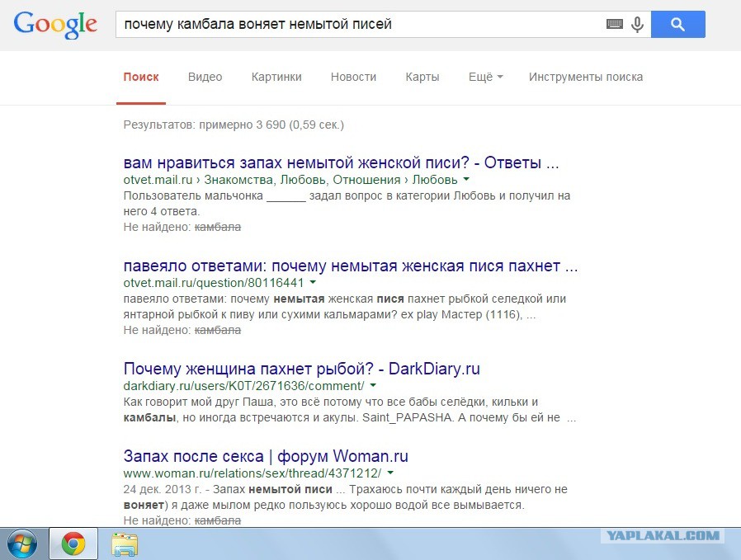Select the Поиск tab
Image resolution: width=741 pixels, height=560 pixels.
(x=141, y=77)
